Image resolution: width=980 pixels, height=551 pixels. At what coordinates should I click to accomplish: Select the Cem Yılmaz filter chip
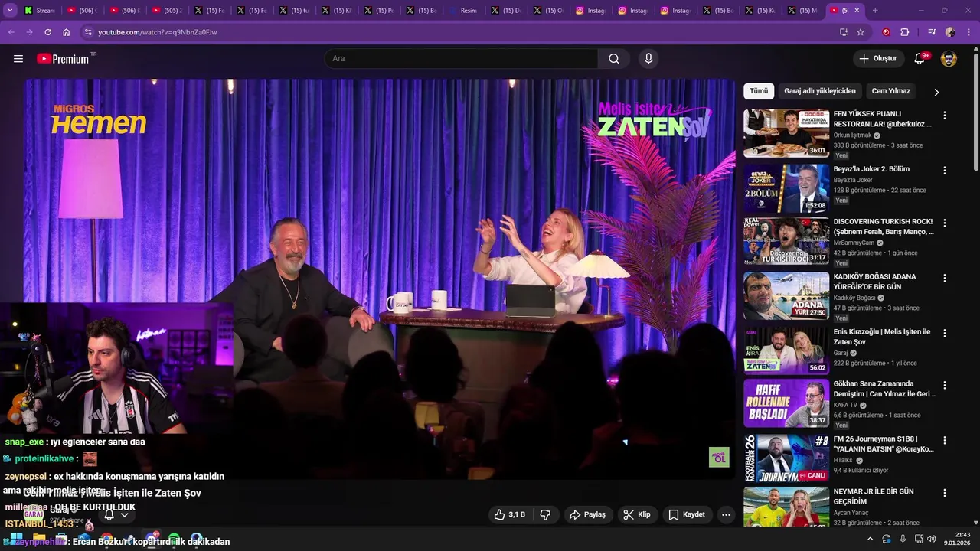(891, 91)
